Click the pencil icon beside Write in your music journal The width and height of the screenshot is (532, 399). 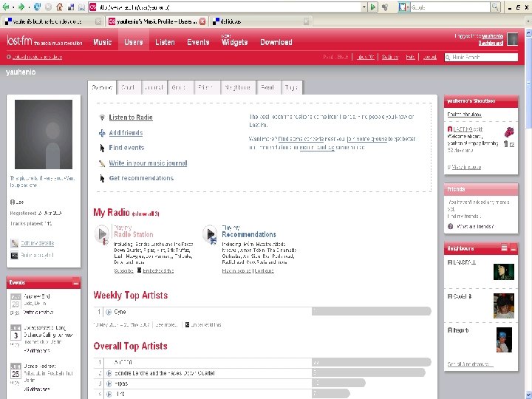(x=102, y=163)
